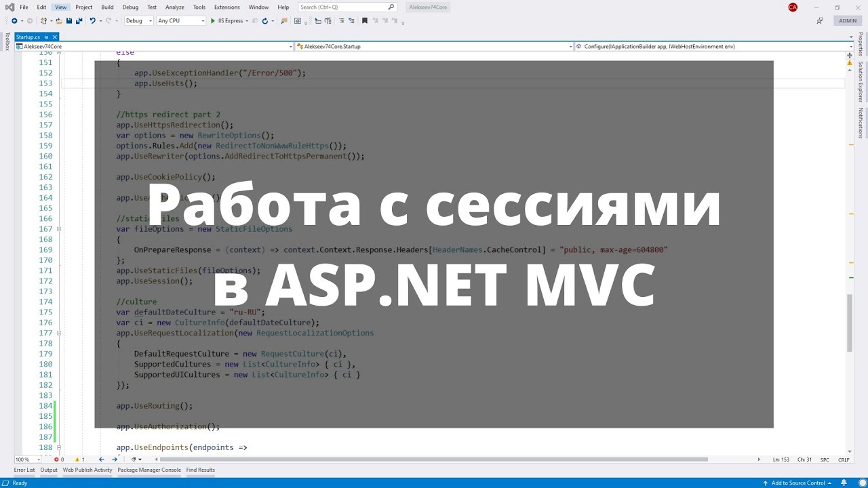The height and width of the screenshot is (488, 868).
Task: Start IIS Express with the green play icon
Action: (213, 21)
